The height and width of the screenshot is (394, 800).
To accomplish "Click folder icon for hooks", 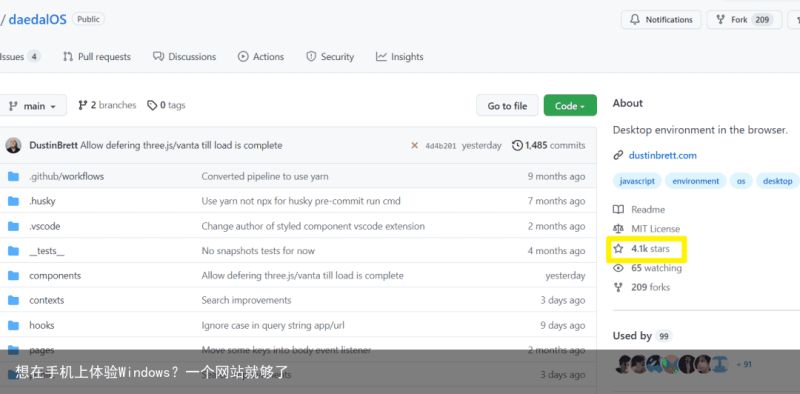I will [x=13, y=326].
